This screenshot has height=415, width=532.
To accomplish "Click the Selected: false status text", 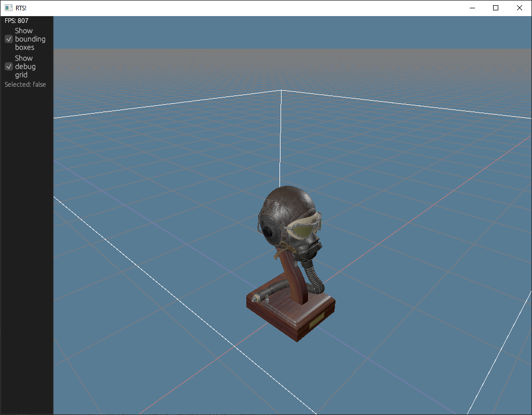I will tap(25, 85).
